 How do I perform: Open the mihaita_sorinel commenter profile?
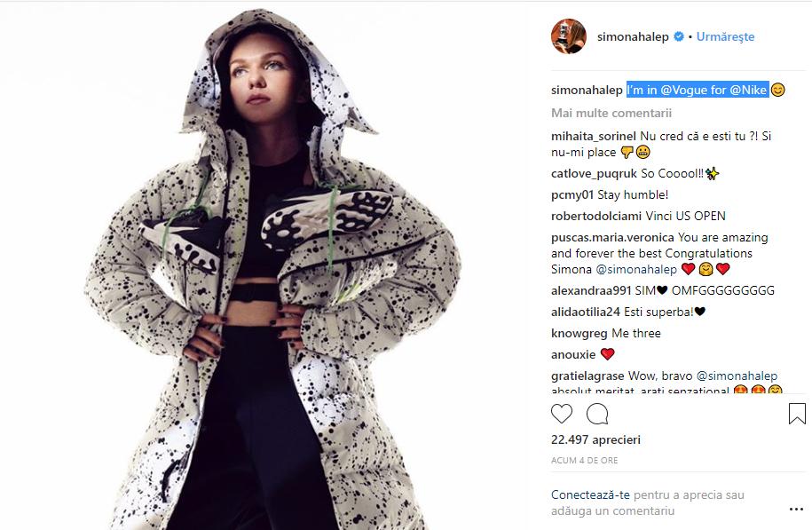(594, 136)
